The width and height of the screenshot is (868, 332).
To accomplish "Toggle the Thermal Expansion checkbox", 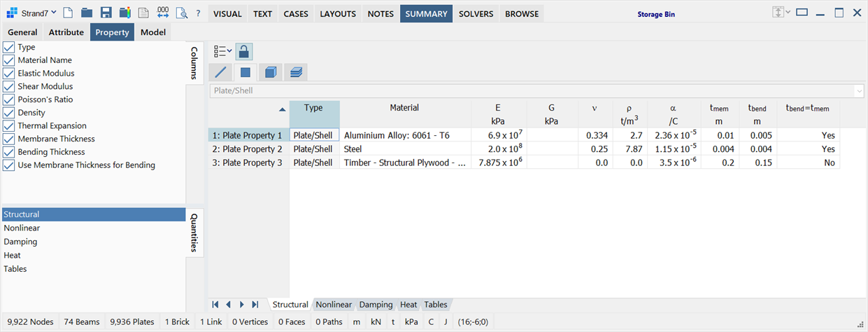I will pos(8,125).
